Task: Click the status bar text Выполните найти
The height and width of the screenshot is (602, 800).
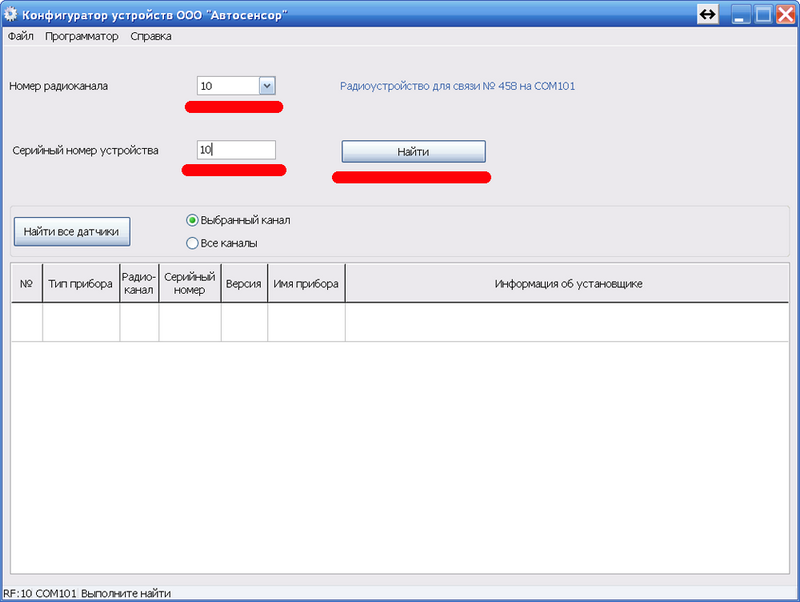Action: [126, 593]
